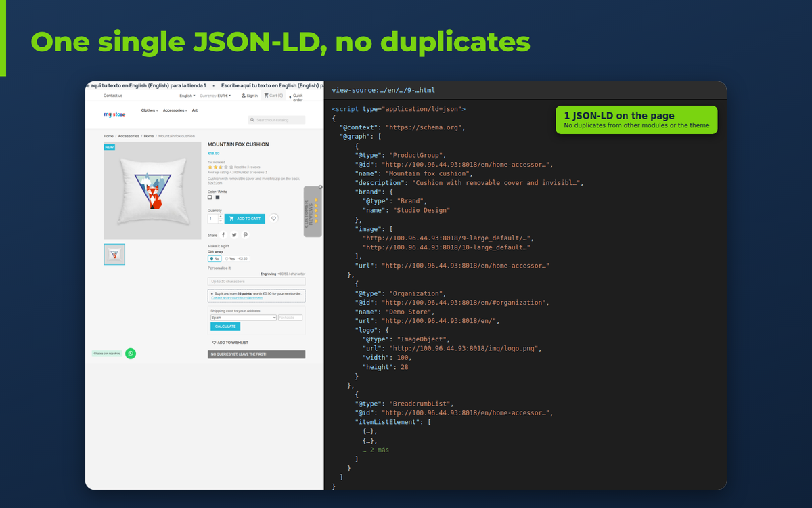This screenshot has width=812, height=508.
Task: Expand the Accessories menu
Action: click(175, 110)
